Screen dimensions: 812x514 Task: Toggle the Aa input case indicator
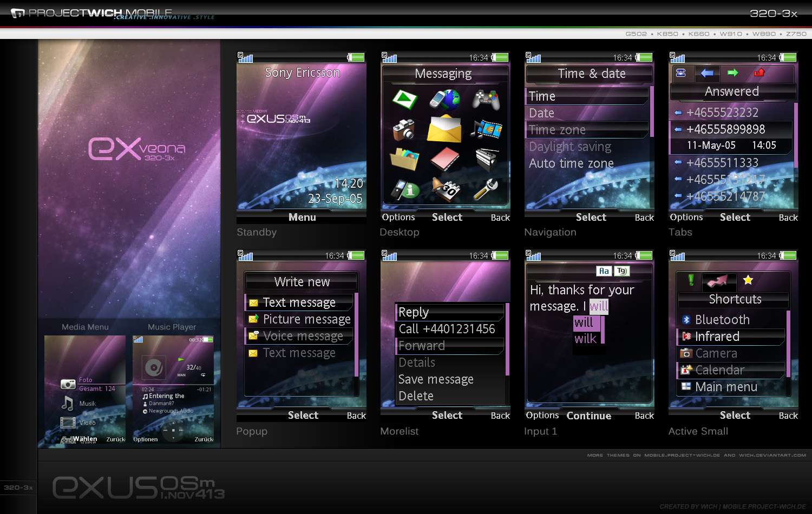[604, 271]
